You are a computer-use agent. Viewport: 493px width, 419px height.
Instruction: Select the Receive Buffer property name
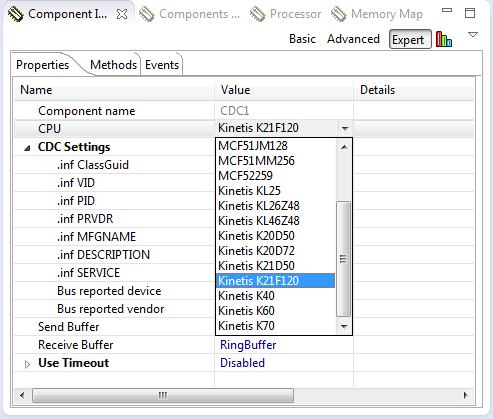(x=76, y=345)
